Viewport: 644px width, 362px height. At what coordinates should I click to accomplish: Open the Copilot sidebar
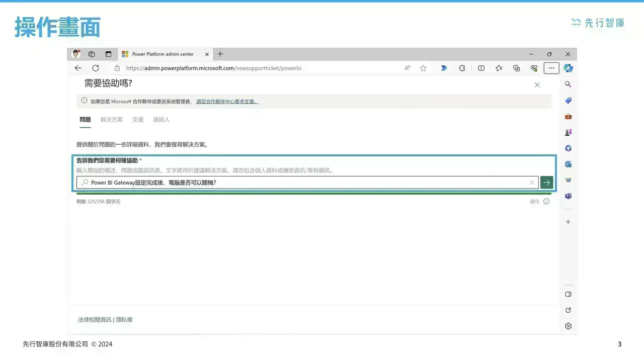569,68
